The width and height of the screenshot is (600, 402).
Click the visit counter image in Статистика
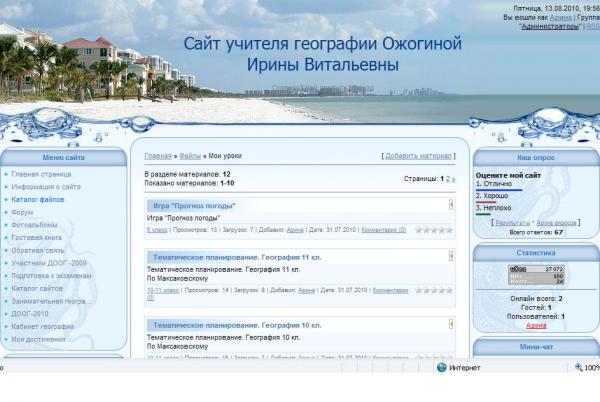(536, 275)
